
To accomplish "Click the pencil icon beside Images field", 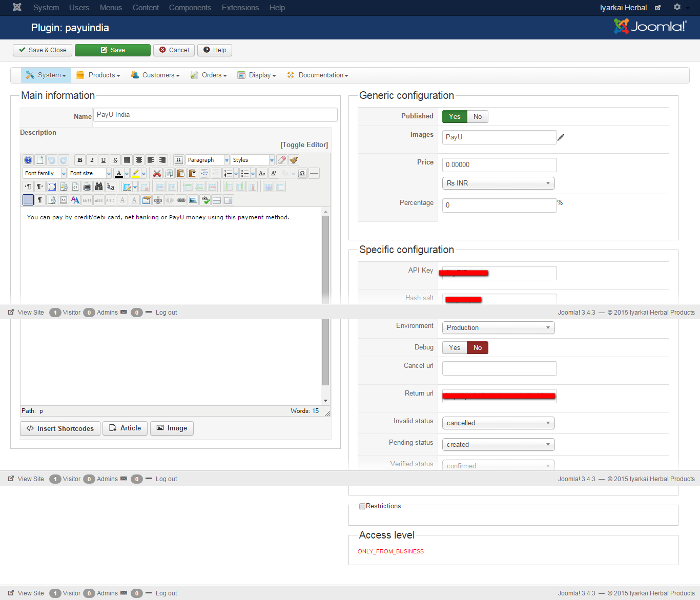I will click(561, 137).
